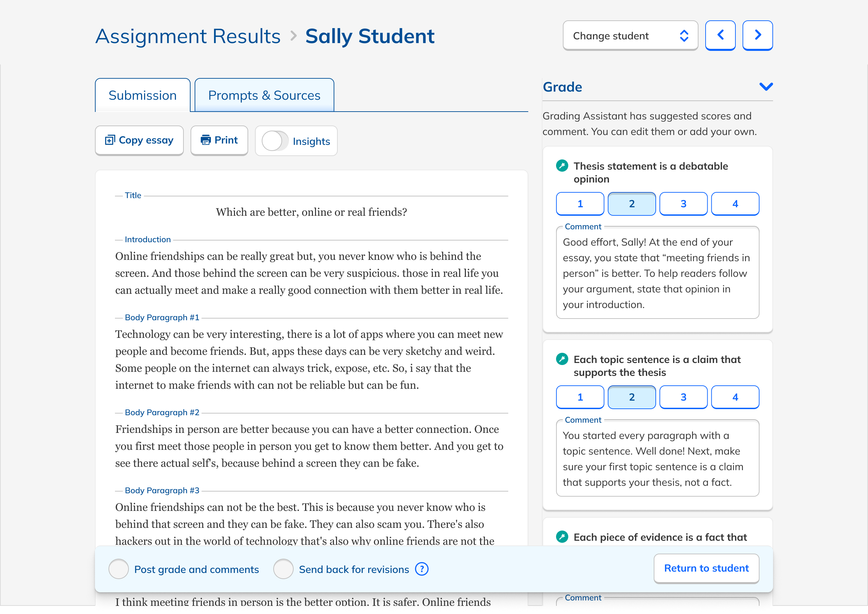Click the Grading Assistant icon beside evidence criterion
The width and height of the screenshot is (868, 614).
(562, 537)
